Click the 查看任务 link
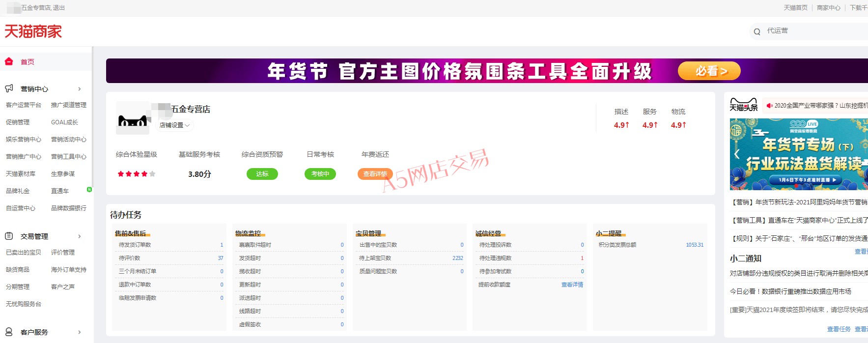 click(x=839, y=329)
